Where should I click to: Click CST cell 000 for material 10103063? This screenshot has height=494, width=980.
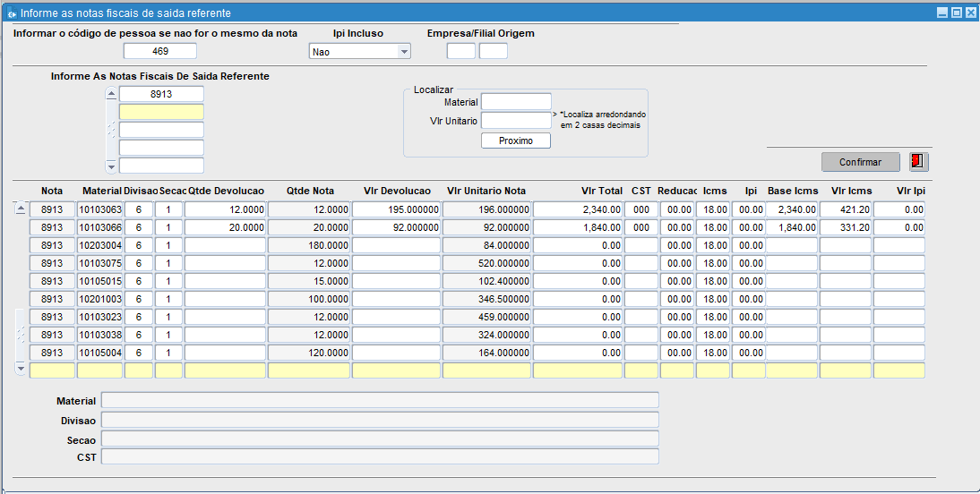click(641, 209)
